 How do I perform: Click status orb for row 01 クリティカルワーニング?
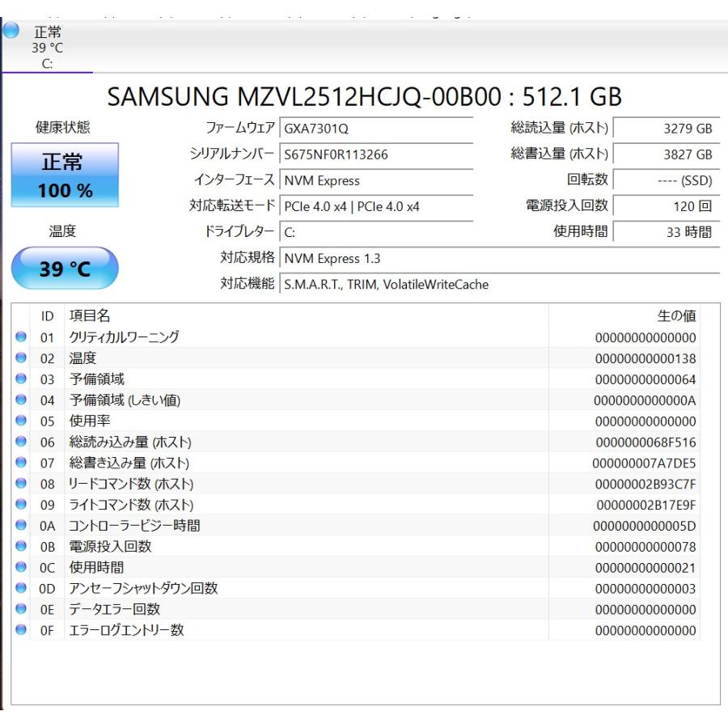click(21, 336)
